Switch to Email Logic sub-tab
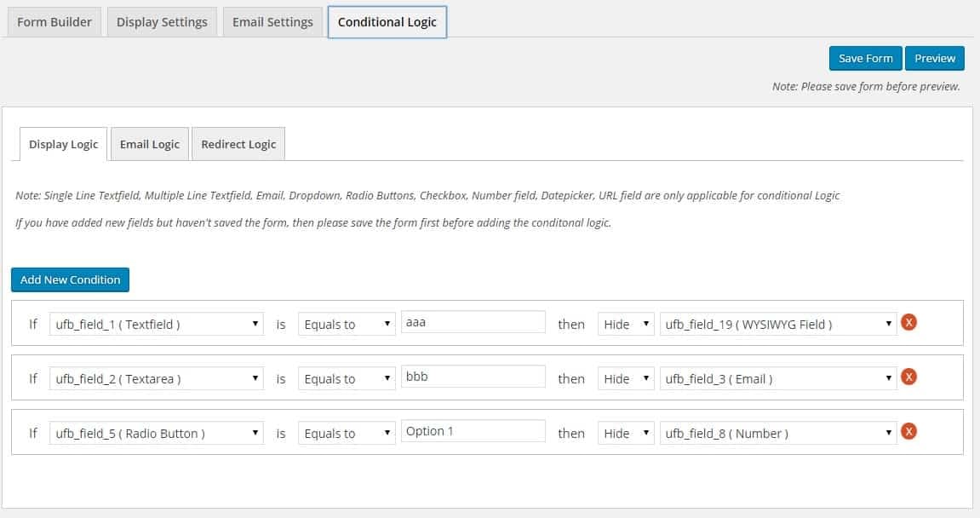 click(149, 144)
